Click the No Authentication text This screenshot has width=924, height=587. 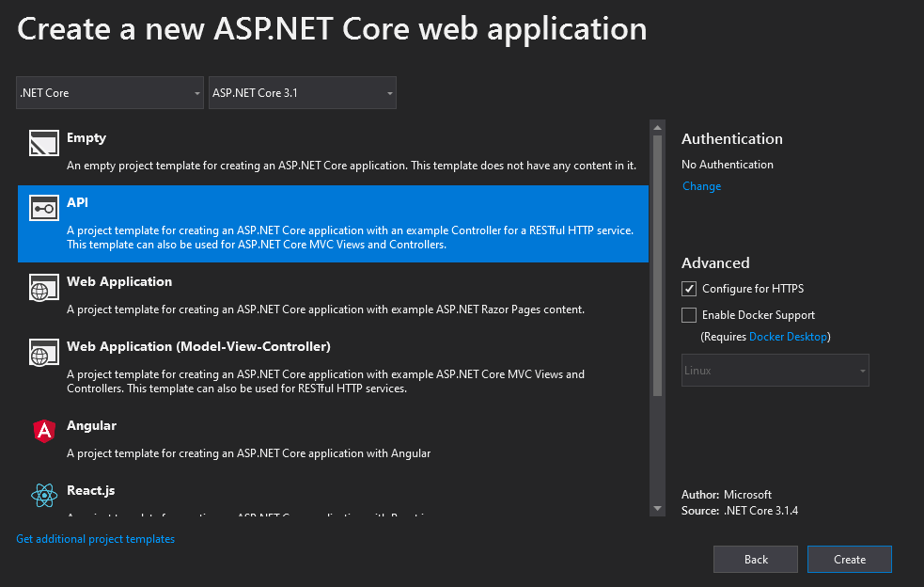(x=728, y=165)
